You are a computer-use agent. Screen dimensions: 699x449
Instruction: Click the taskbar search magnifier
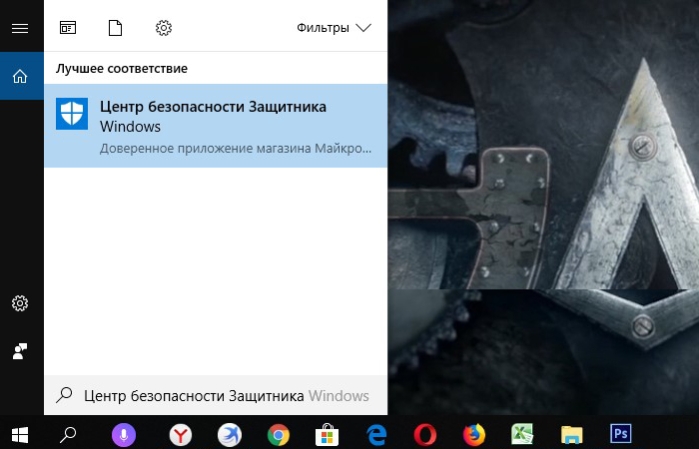point(68,434)
